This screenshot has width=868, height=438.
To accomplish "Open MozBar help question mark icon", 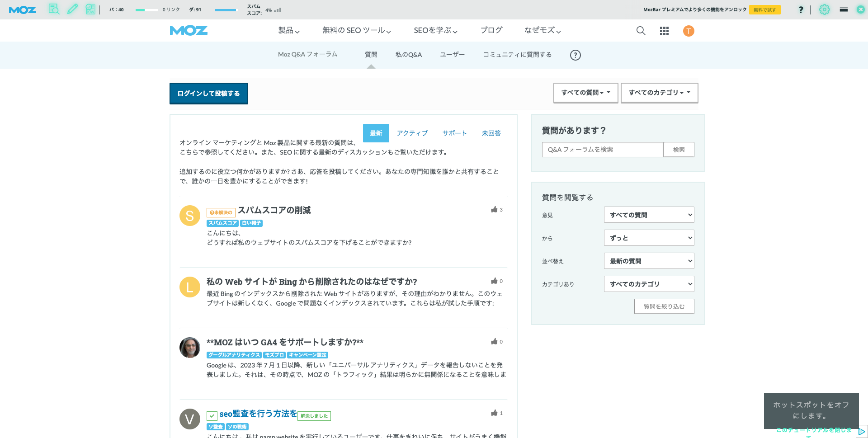I will click(x=801, y=9).
